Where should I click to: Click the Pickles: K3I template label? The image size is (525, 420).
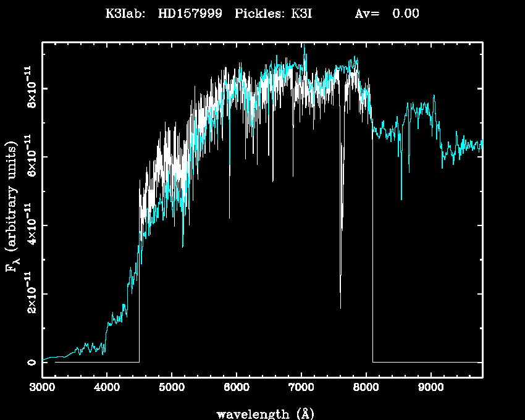tap(274, 14)
